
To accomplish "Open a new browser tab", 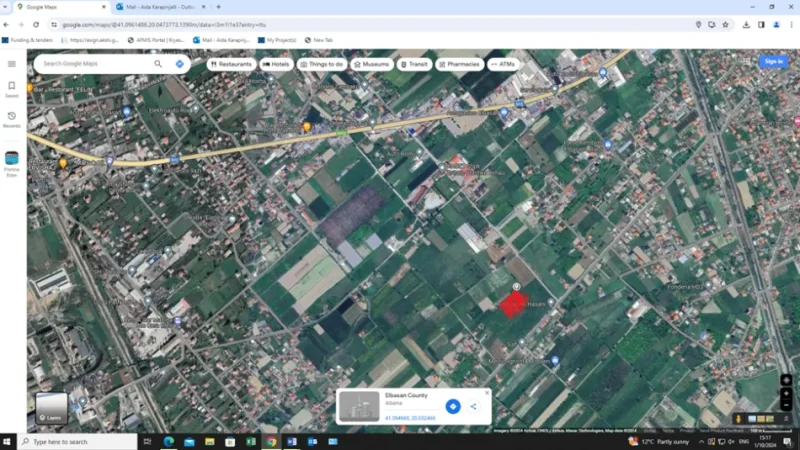I will [218, 7].
